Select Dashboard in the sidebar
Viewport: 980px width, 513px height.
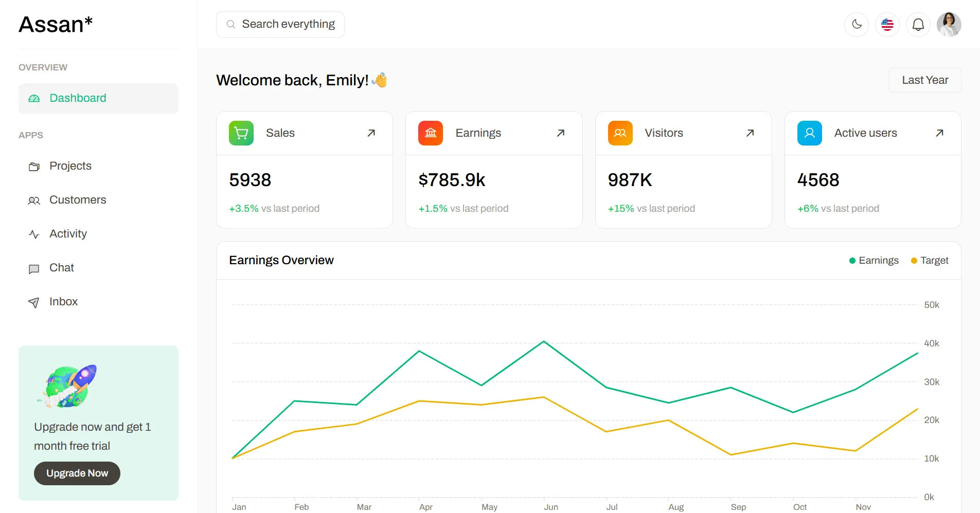click(x=98, y=98)
